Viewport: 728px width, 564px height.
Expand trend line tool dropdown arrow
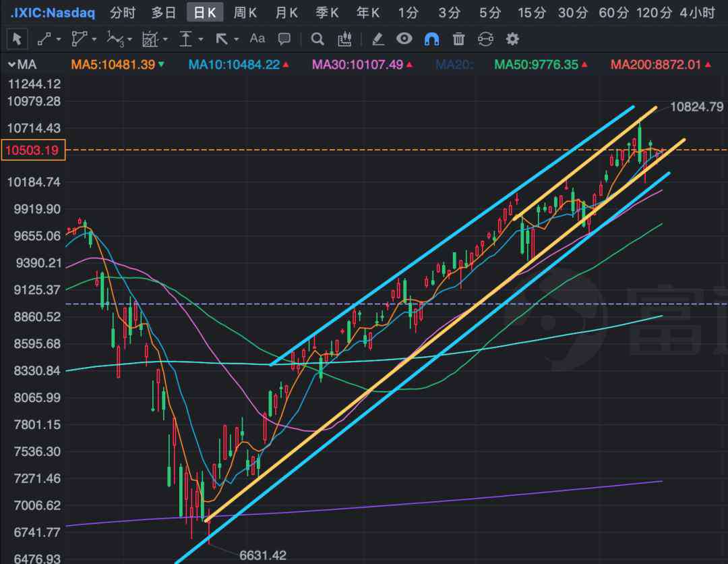coord(59,40)
